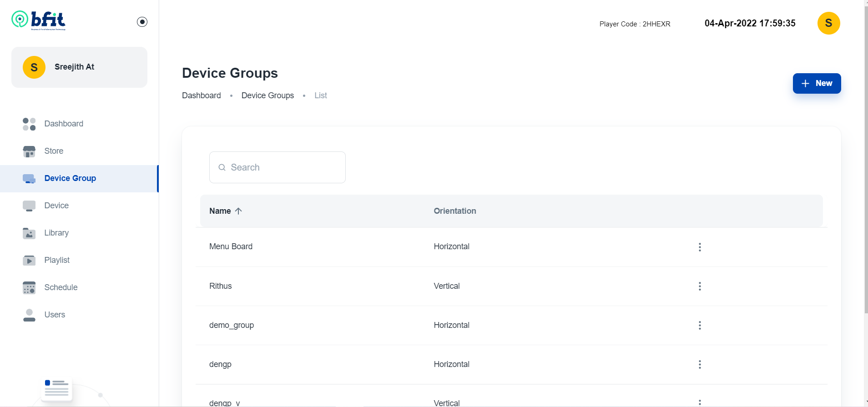The image size is (868, 407).
Task: Click the Device Group sidebar icon
Action: click(29, 178)
